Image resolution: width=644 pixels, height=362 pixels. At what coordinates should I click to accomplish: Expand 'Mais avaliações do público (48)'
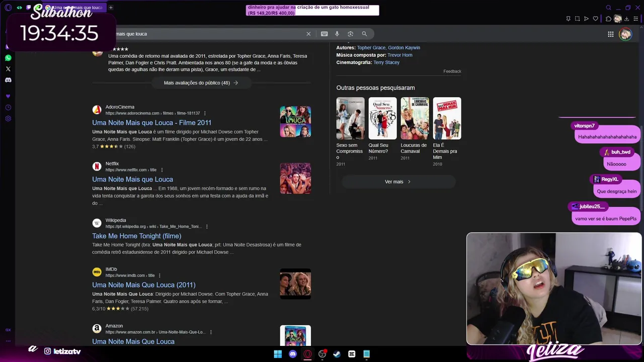201,83
